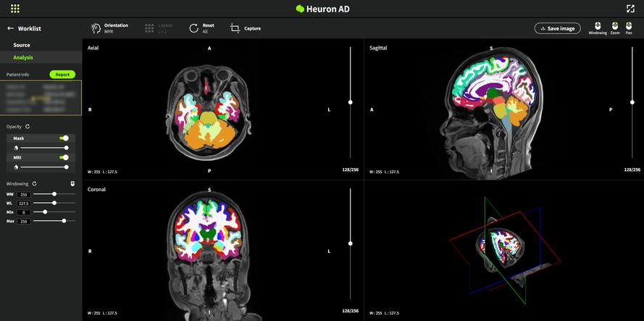The image size is (644, 321).
Task: Click the Capture crop icon
Action: point(235,28)
